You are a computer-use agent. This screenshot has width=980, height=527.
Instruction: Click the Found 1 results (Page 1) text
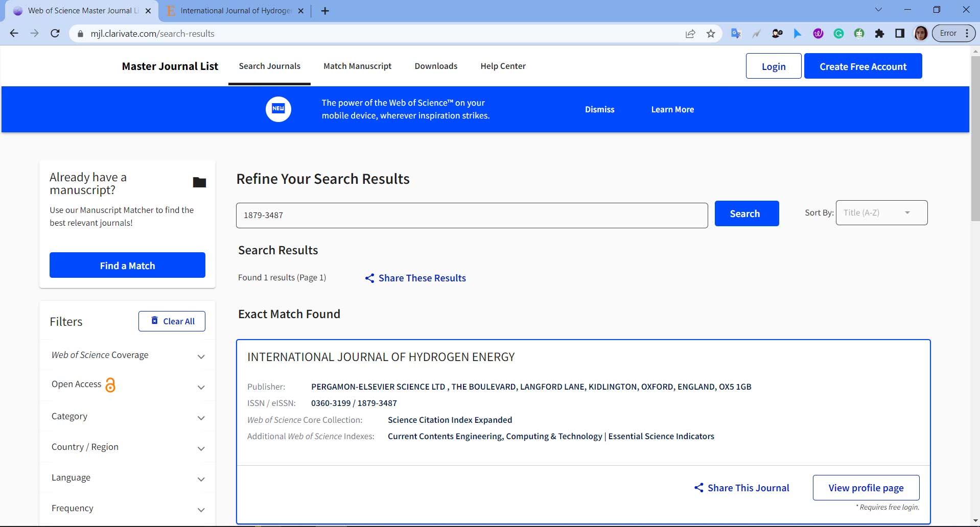282,277
